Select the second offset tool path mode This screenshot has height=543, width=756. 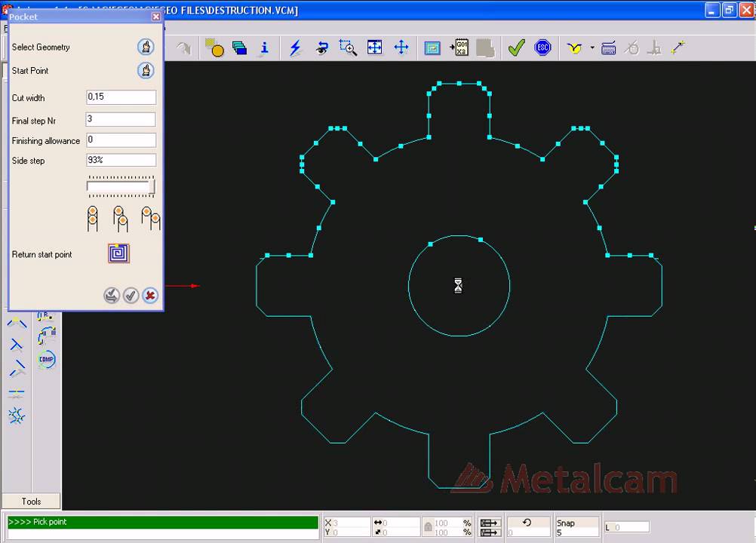[x=120, y=219]
